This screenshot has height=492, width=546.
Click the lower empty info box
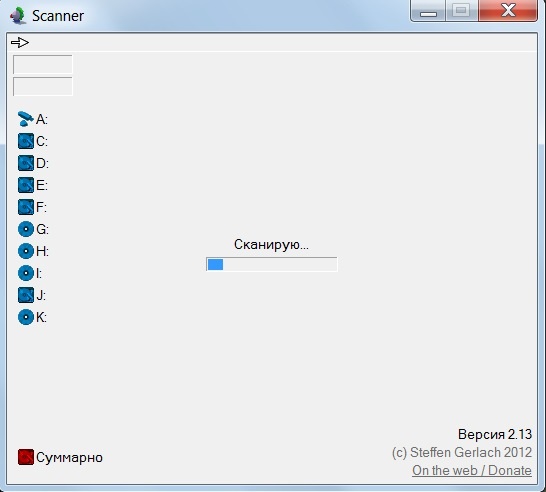coord(43,86)
